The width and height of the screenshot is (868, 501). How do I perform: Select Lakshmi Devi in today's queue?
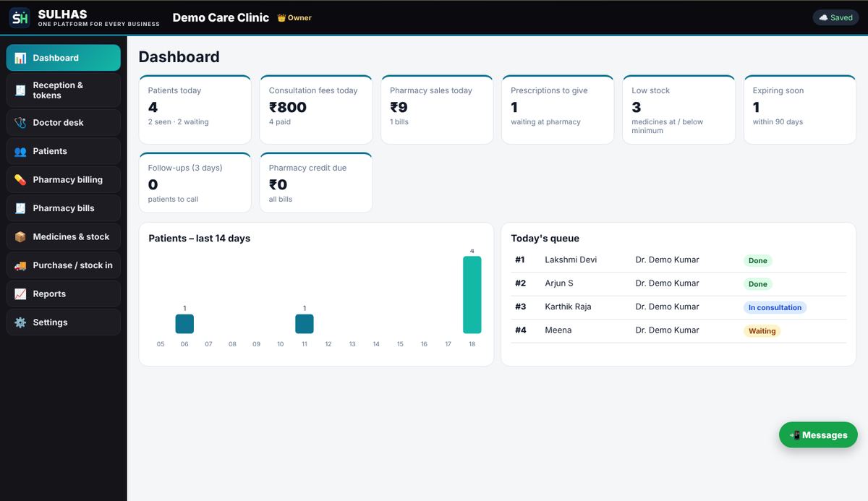[x=571, y=260]
